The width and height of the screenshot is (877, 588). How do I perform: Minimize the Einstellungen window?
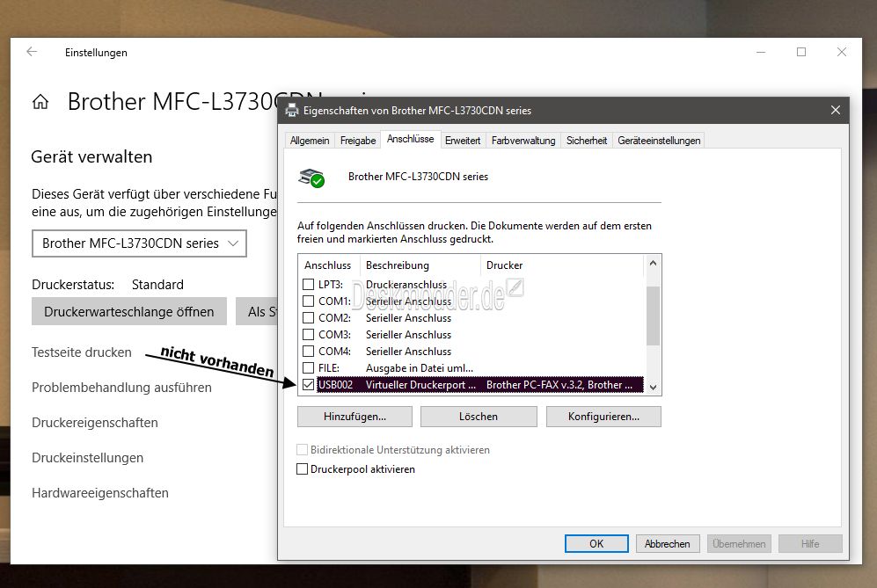click(x=761, y=52)
